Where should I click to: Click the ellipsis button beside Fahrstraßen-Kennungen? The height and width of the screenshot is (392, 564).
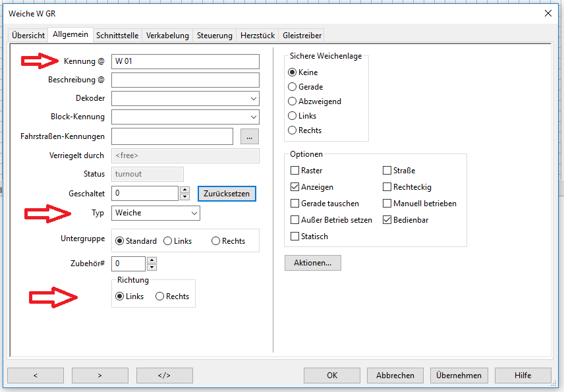click(x=249, y=136)
